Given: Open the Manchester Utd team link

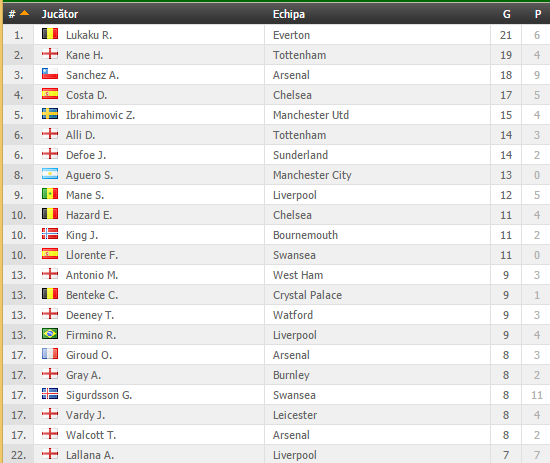Looking at the screenshot, I should (311, 115).
